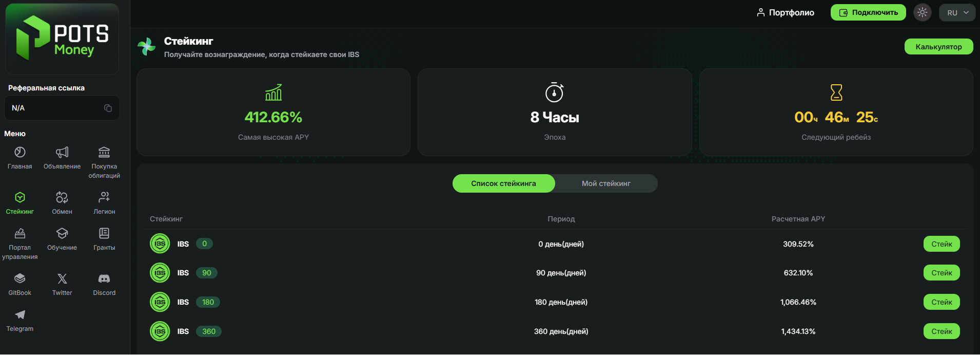
Task: Click the Подключить wallet button
Action: pyautogui.click(x=868, y=12)
